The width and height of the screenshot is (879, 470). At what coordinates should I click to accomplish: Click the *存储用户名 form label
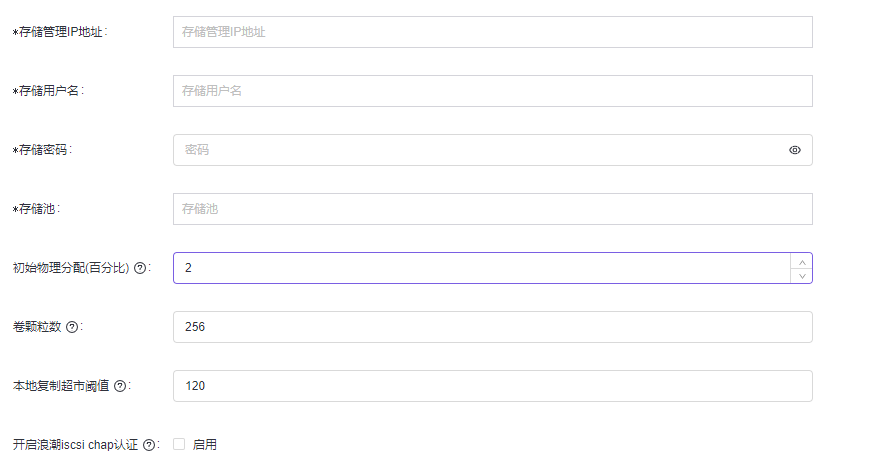(x=47, y=91)
